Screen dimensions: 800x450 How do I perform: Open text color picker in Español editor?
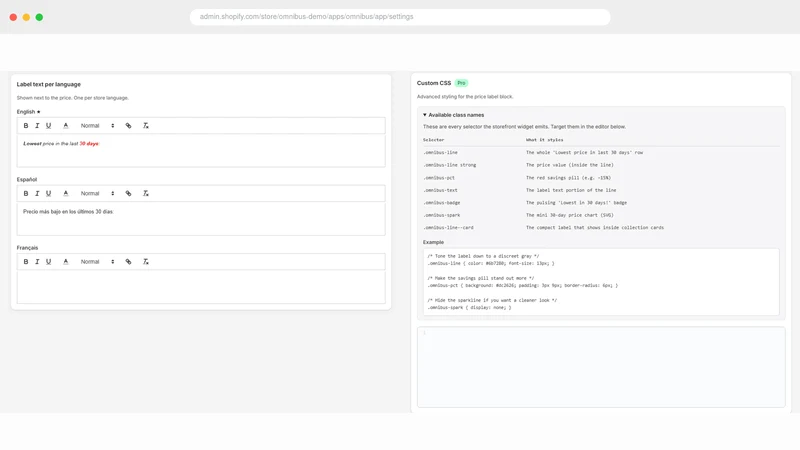coord(65,193)
